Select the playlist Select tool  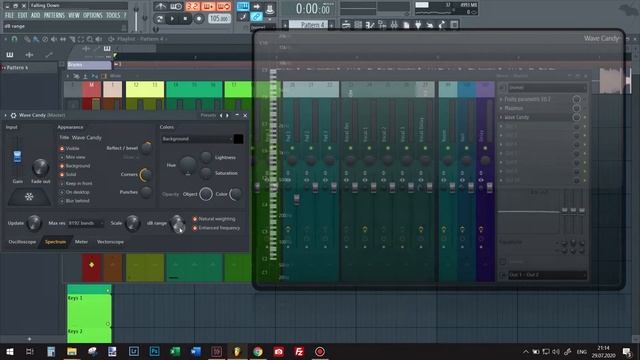pos(81,39)
